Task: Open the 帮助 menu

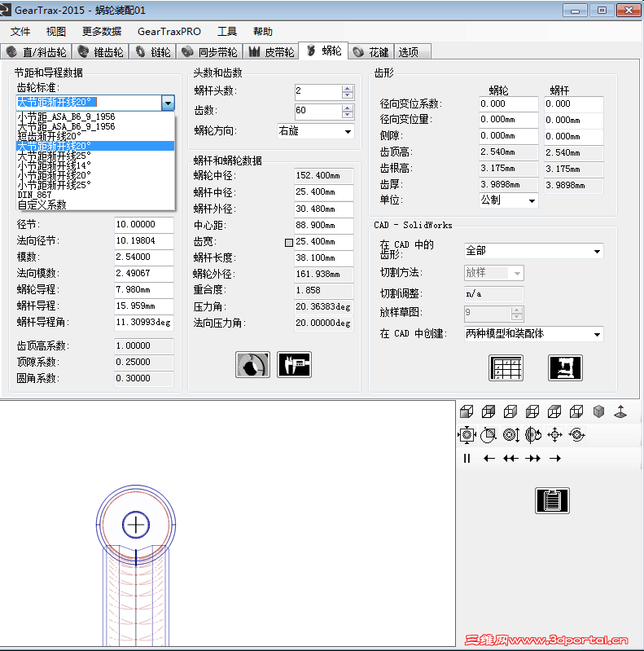Action: pos(263,32)
